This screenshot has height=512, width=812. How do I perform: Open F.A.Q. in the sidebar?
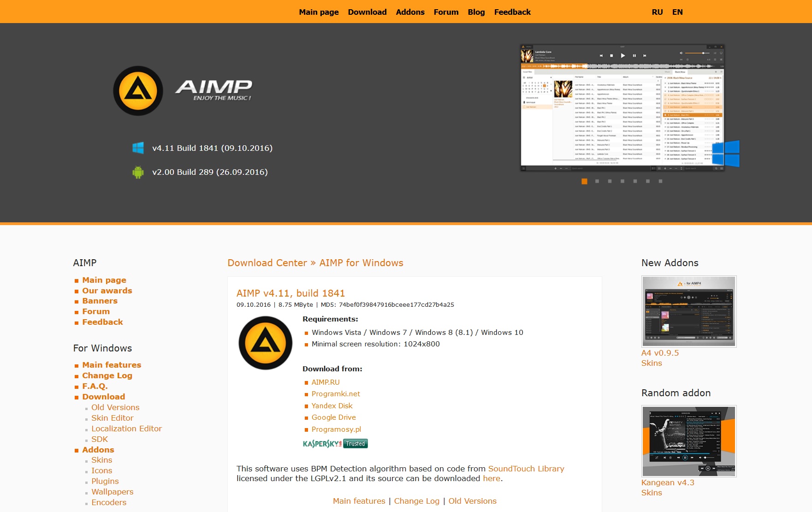(95, 386)
